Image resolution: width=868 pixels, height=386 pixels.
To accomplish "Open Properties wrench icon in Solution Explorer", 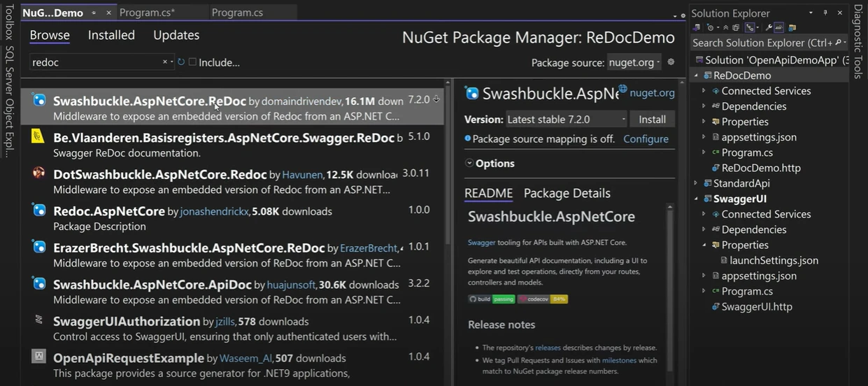I will [769, 28].
